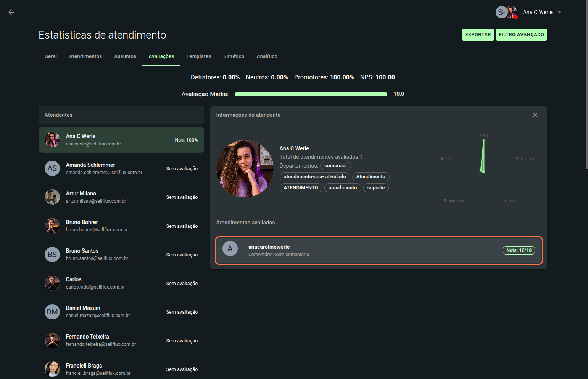The image size is (588, 379).
Task: Click the comercial department chip
Action: tap(335, 166)
